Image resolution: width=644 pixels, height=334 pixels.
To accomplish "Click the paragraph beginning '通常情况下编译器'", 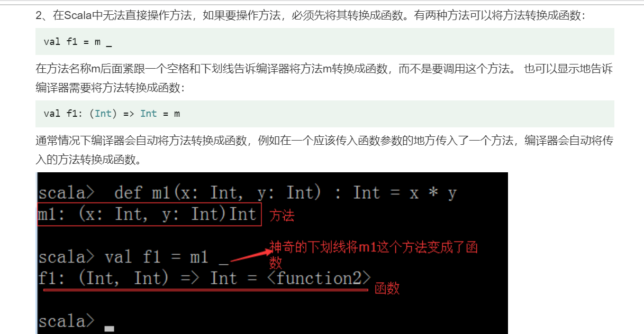I will coord(324,150).
